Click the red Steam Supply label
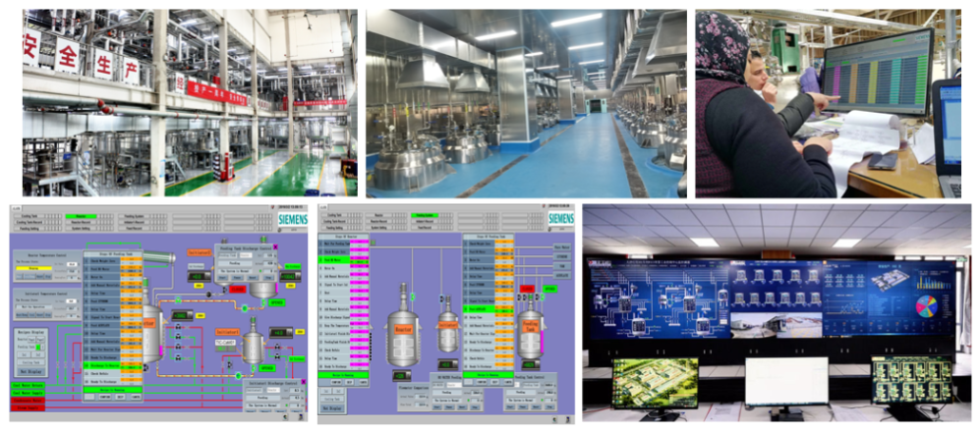The width and height of the screenshot is (980, 433). (x=28, y=408)
